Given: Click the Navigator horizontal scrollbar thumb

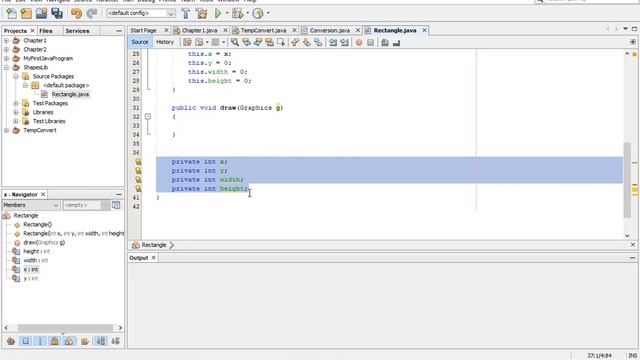Looking at the screenshot, I should click(x=65, y=328).
